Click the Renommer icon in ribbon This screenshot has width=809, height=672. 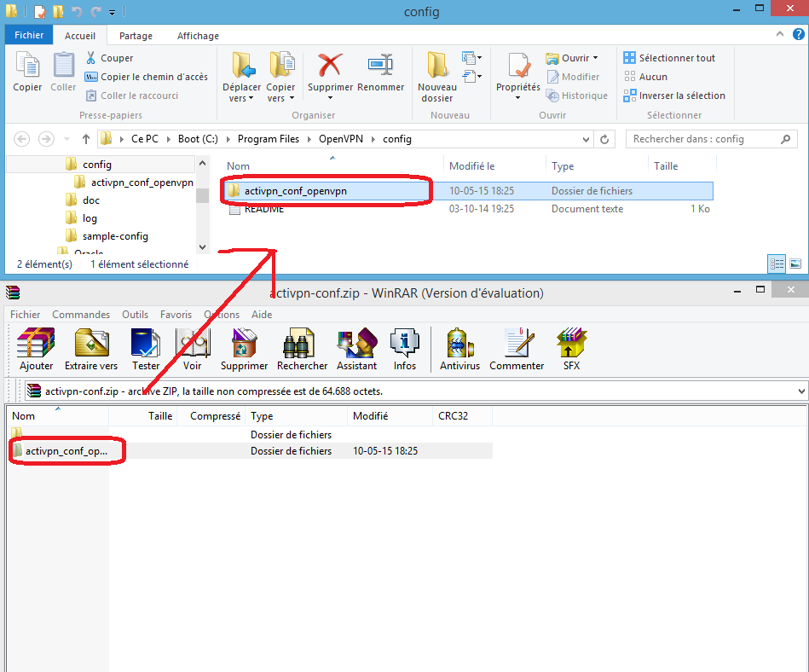(x=380, y=72)
